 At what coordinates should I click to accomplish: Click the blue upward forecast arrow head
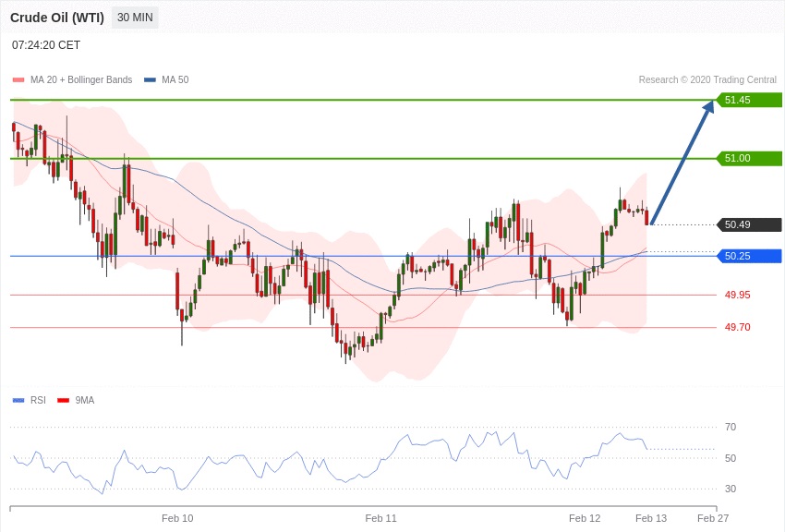tap(709, 106)
